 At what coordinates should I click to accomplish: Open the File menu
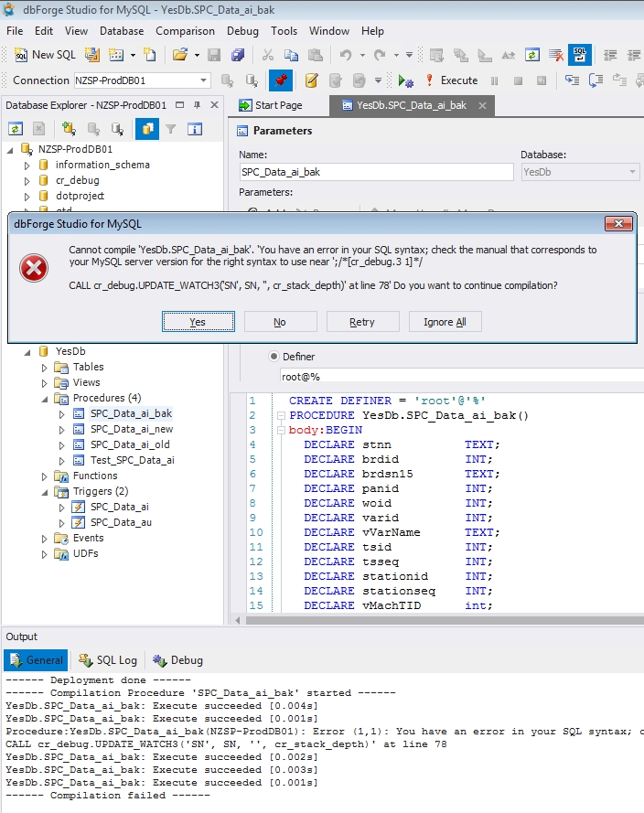[x=15, y=30]
